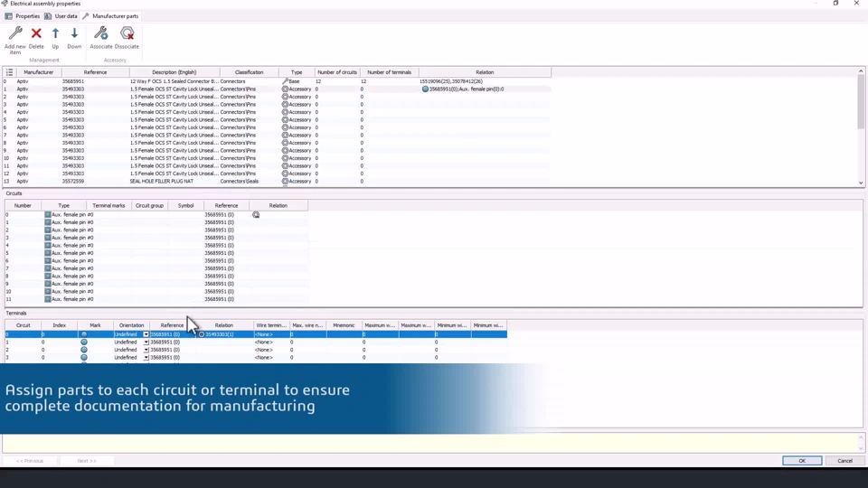868x488 pixels.
Task: Select SEAL HOLE FILLER PLUG NAT description
Action: click(162, 182)
